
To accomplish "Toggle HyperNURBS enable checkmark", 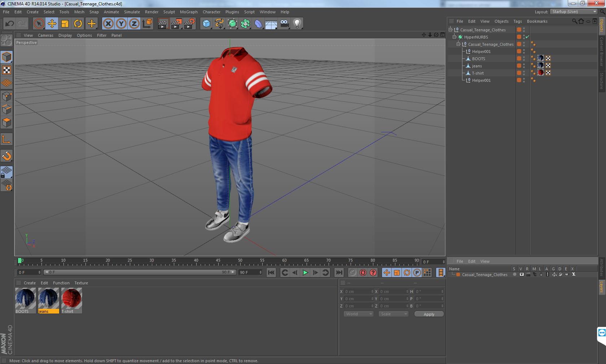I will pyautogui.click(x=527, y=37).
